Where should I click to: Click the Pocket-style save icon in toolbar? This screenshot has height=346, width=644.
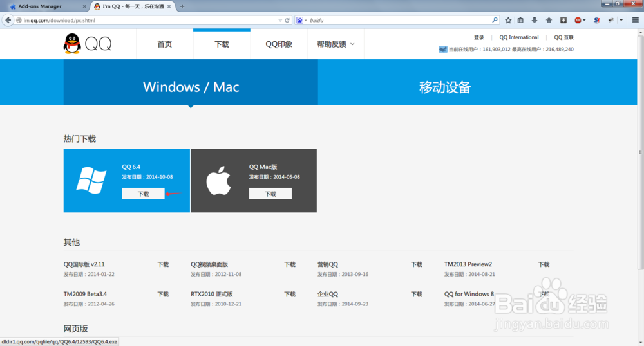(x=563, y=20)
